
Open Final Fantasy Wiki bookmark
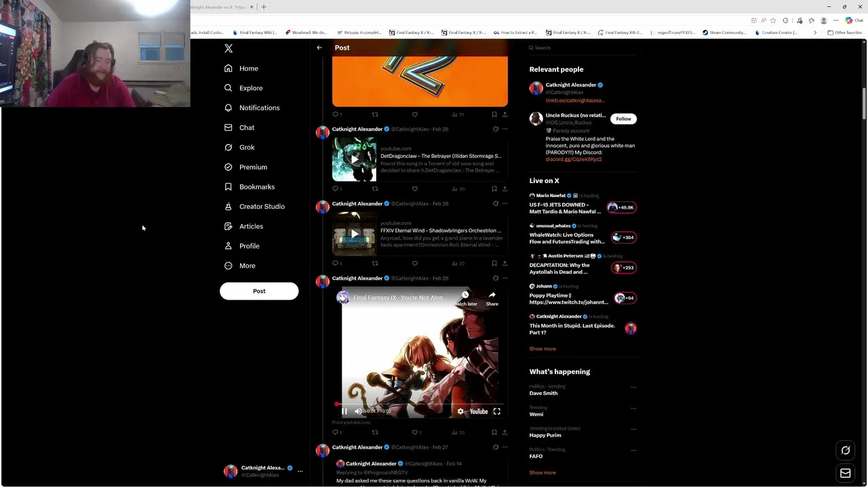pyautogui.click(x=254, y=33)
